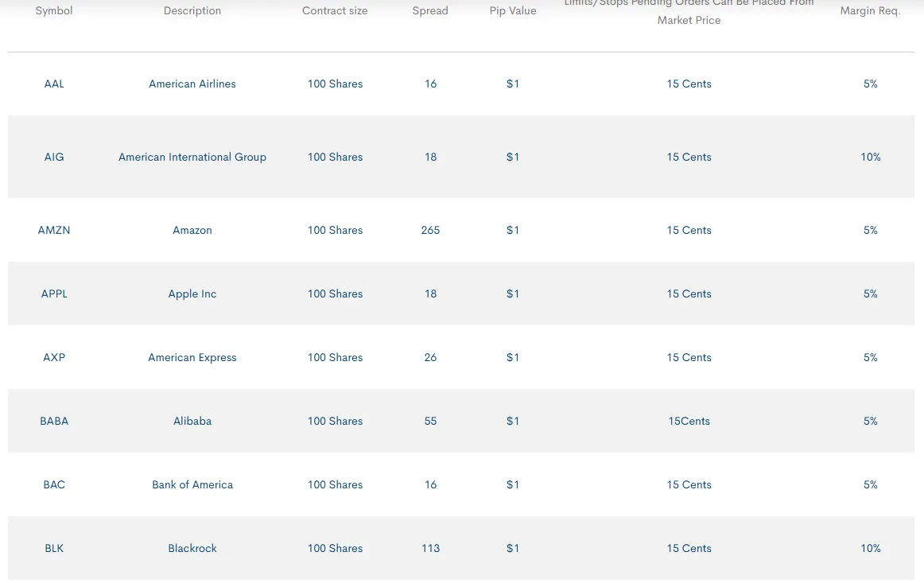Image resolution: width=924 pixels, height=583 pixels.
Task: Select the Apple Inc description
Action: pos(192,293)
